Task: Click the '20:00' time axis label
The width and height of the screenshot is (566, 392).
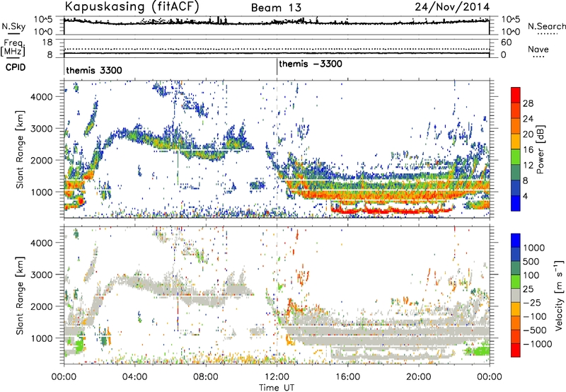Action: coord(419,377)
